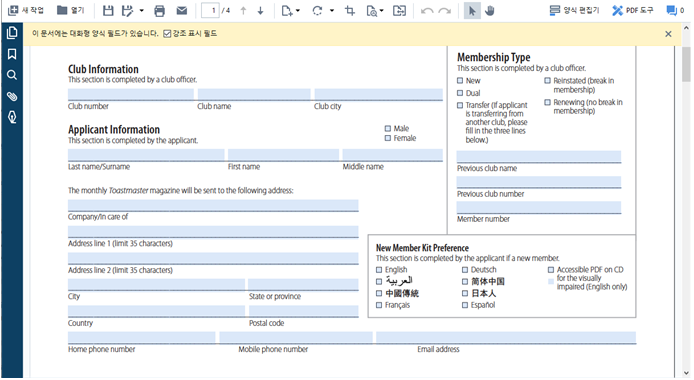This screenshot has height=380, width=694.
Task: Click the page number input box
Action: [x=210, y=11]
